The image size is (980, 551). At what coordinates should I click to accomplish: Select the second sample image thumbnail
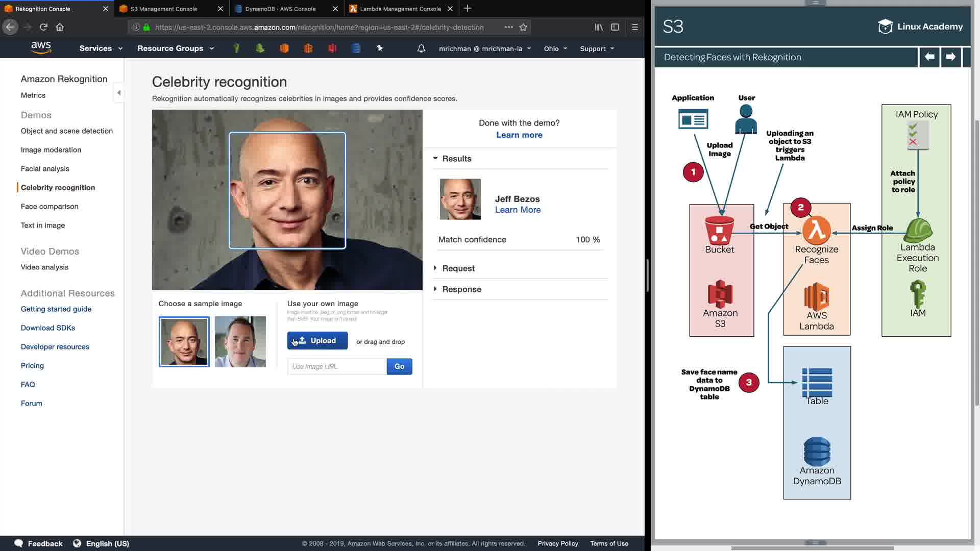click(x=240, y=342)
